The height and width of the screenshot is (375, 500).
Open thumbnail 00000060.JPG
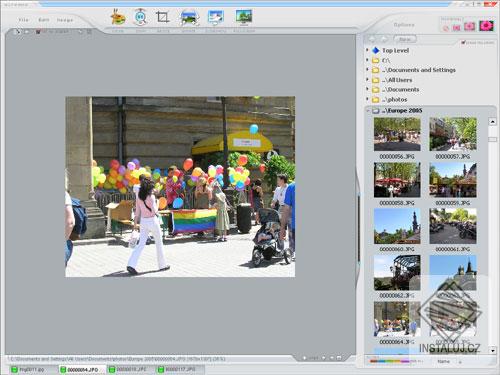(397, 226)
